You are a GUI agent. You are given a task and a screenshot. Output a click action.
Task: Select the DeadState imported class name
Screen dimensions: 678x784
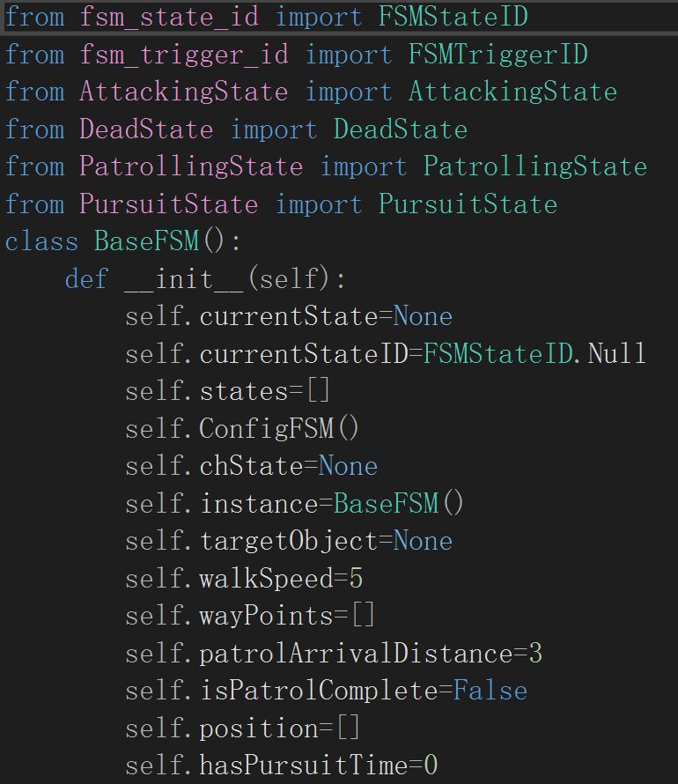pyautogui.click(x=401, y=129)
